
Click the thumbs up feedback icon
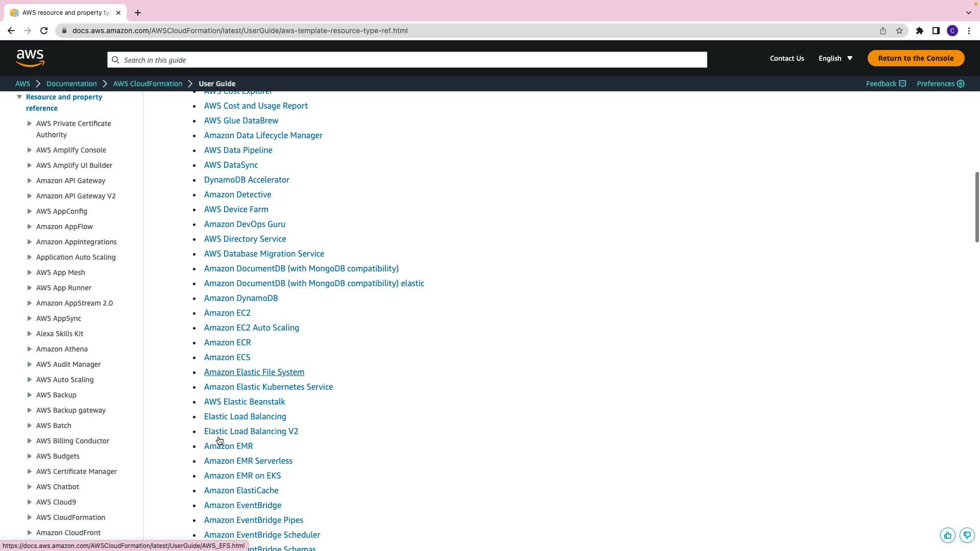[947, 535]
